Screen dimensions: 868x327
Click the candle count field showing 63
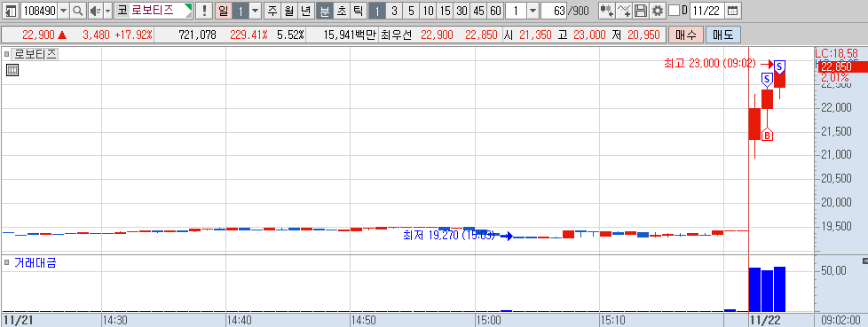tap(554, 11)
